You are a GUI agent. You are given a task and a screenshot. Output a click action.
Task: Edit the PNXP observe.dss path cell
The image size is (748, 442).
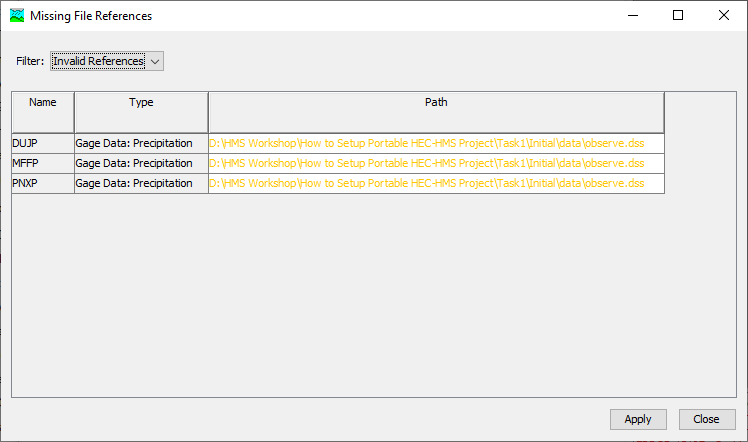click(x=436, y=184)
